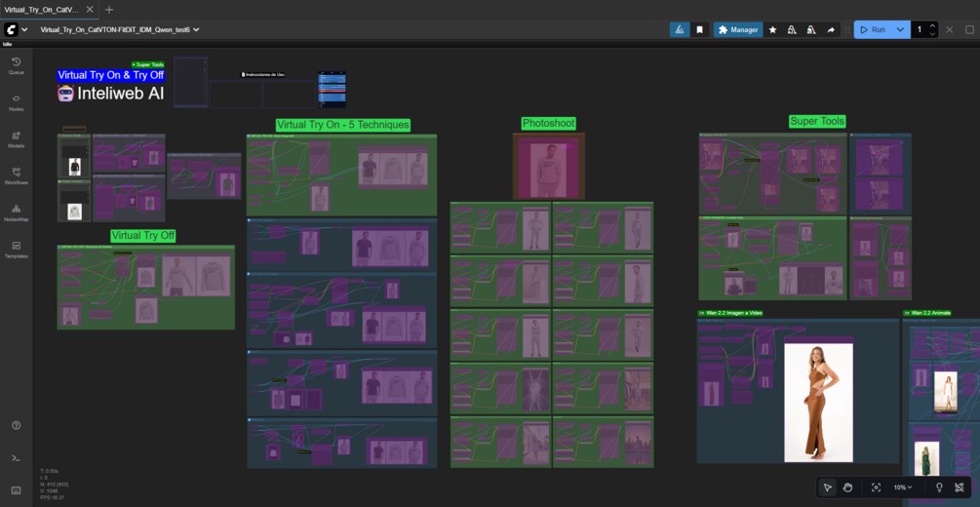The height and width of the screenshot is (507, 980).
Task: Click the 'Wan 2.2 Imagen a Video' group label
Action: 730,313
